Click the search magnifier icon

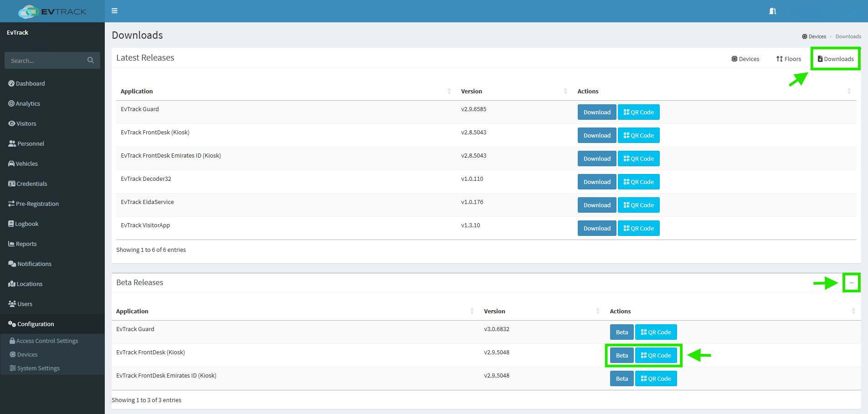point(91,60)
